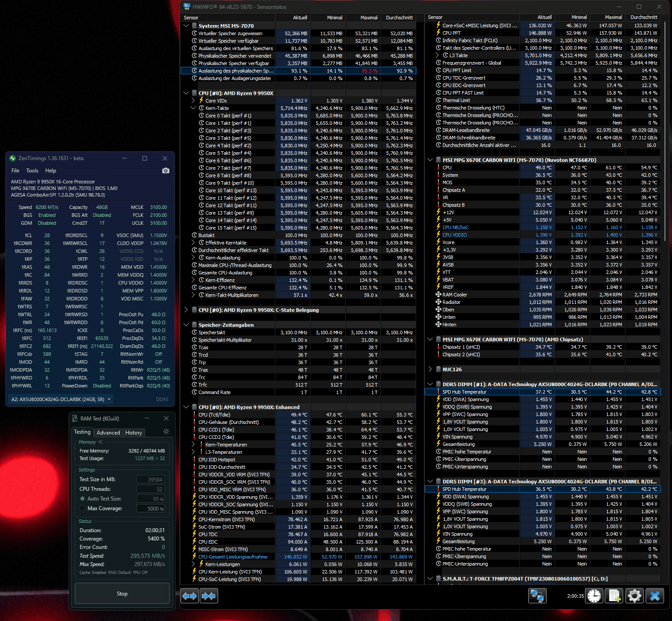The height and width of the screenshot is (621, 672).
Task: Click the clock icon beside Bustakt row
Action: click(x=194, y=235)
